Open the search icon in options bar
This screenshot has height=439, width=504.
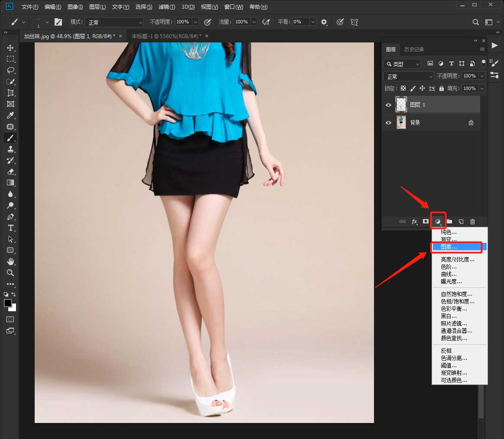click(x=476, y=22)
